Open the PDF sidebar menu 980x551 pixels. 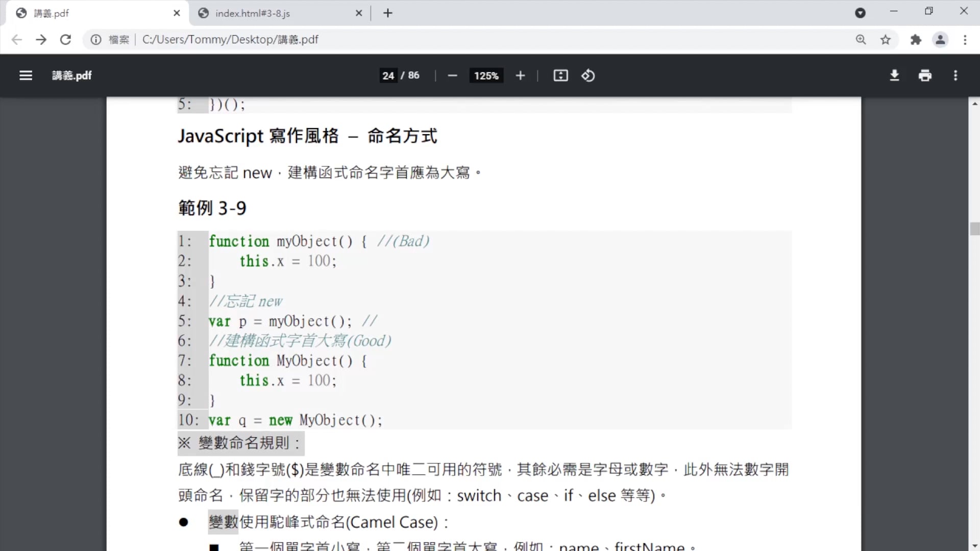(26, 76)
